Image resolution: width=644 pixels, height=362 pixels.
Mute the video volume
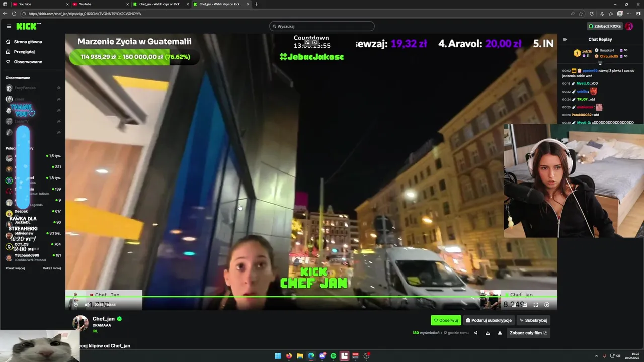(87, 304)
